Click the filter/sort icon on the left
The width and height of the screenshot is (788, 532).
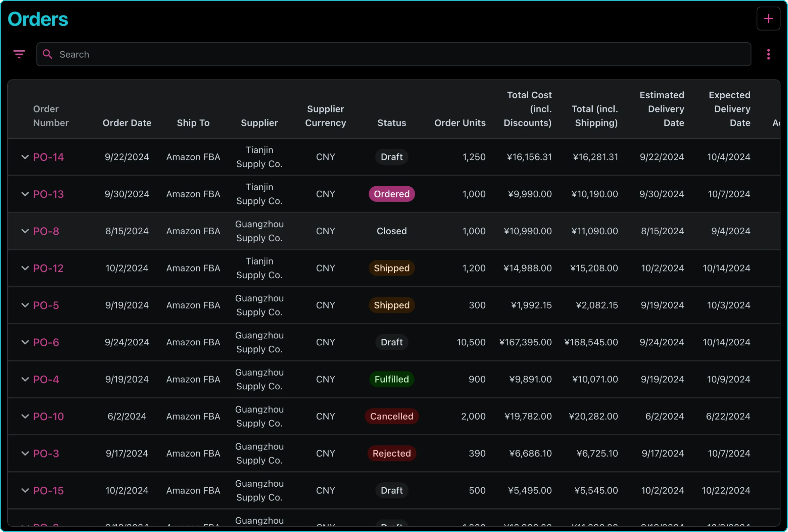coord(20,54)
